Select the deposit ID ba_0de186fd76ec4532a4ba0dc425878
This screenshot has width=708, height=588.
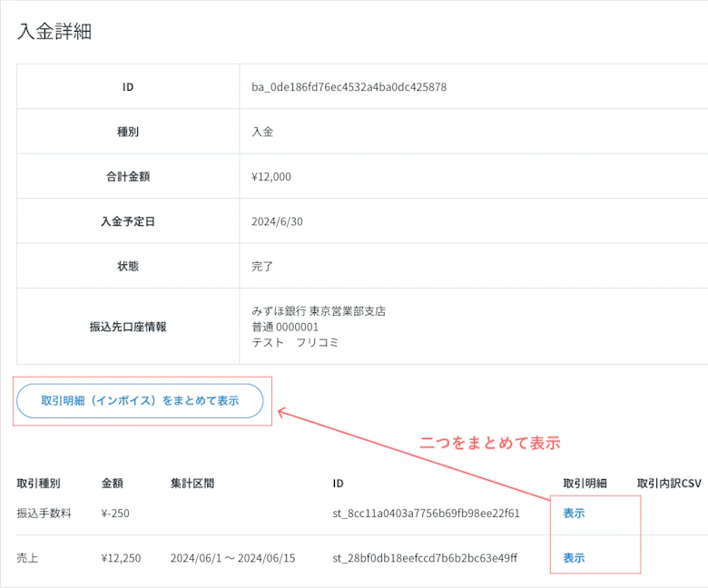point(349,87)
